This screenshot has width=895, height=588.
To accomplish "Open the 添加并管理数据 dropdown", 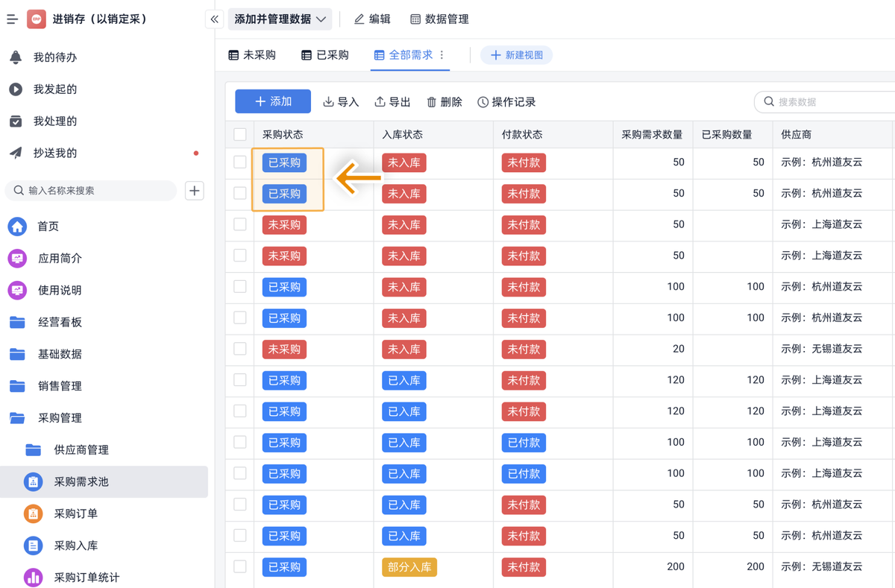I will 280,19.
